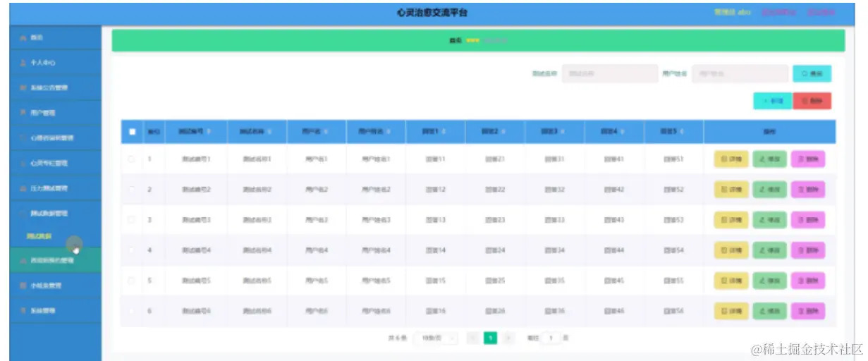The height and width of the screenshot is (361, 868).
Task: Sort by the 用户名 column arrows
Action: (x=325, y=131)
